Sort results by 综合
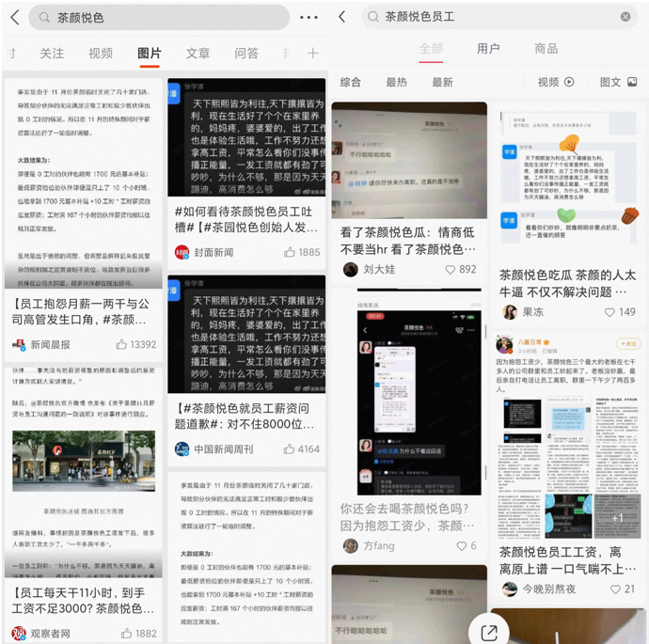The height and width of the screenshot is (644, 649). (x=351, y=82)
